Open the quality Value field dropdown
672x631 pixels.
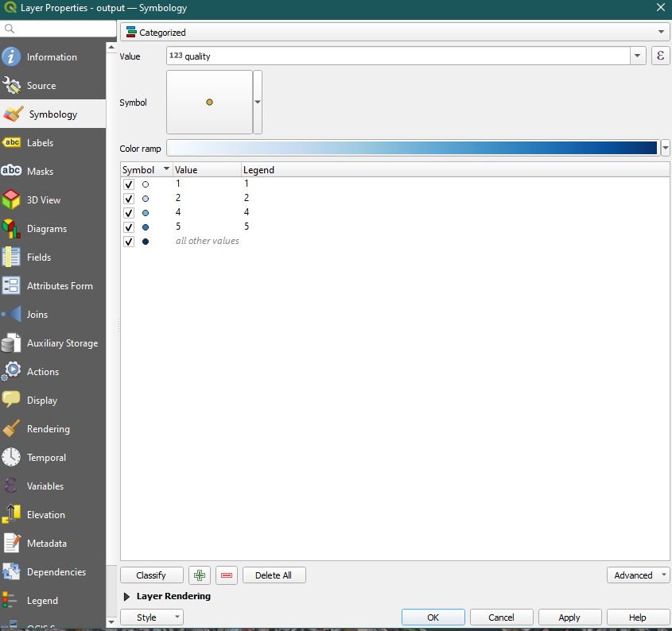tap(638, 56)
